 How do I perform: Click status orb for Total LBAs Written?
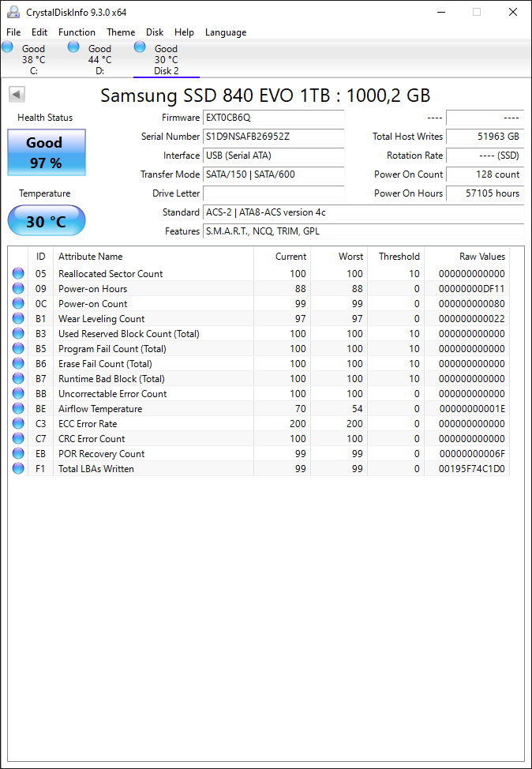coord(18,468)
